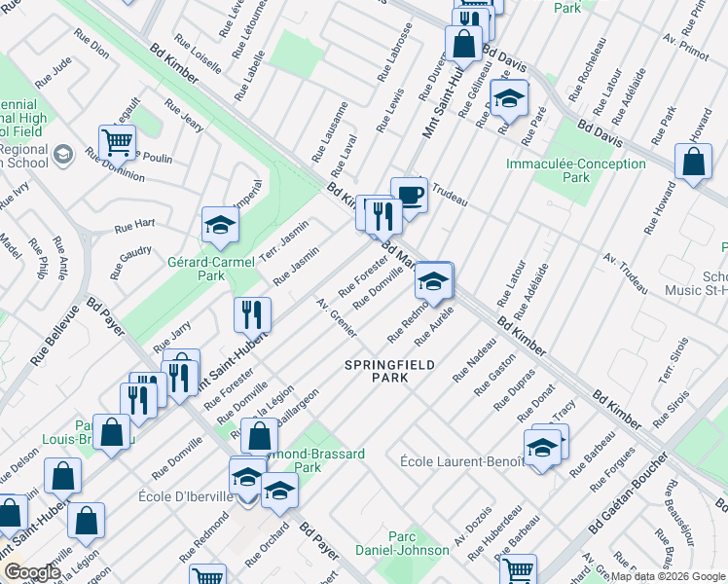The height and width of the screenshot is (584, 728).
Task: Click the Google logo
Action: point(33,573)
